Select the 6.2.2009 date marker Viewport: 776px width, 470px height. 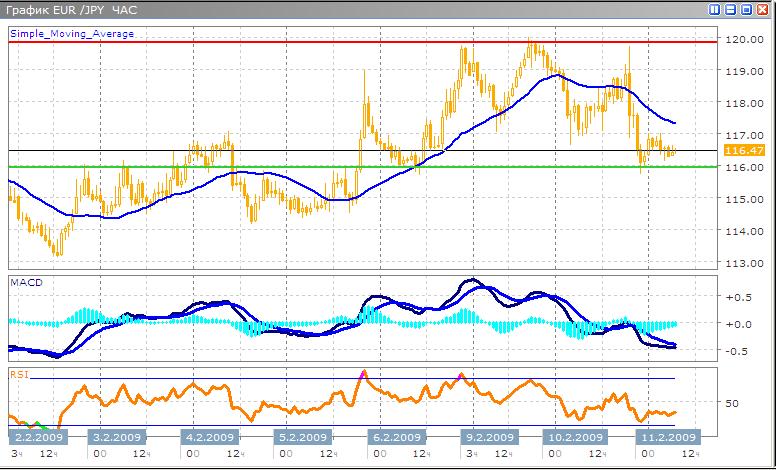click(x=393, y=437)
